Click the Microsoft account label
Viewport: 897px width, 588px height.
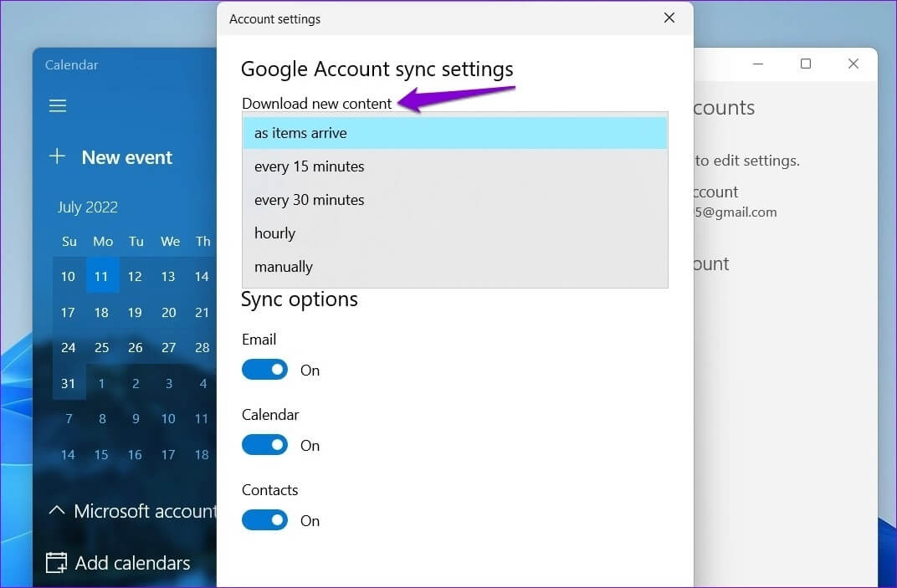[146, 511]
